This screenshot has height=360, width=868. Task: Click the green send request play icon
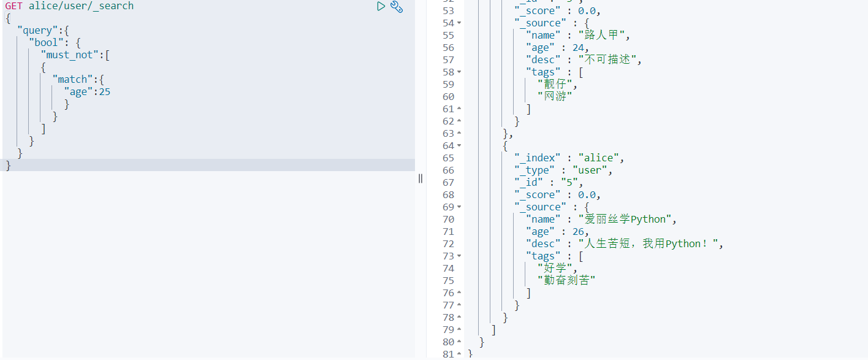[381, 7]
